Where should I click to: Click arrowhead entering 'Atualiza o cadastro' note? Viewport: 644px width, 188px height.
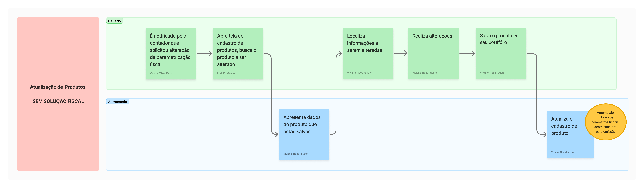point(544,134)
